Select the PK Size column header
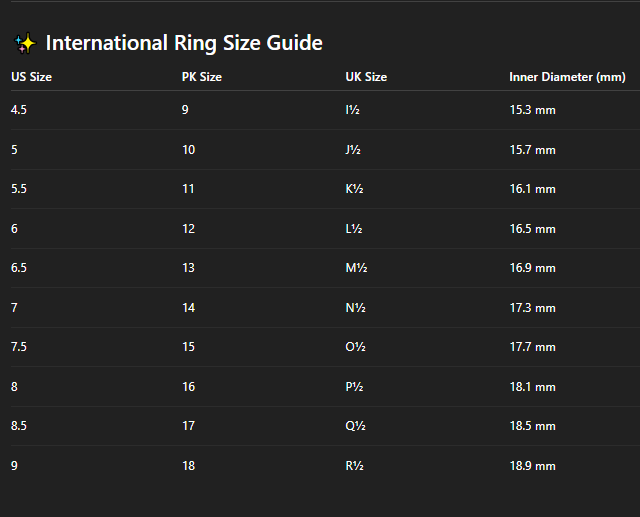The image size is (640, 517). pos(202,77)
